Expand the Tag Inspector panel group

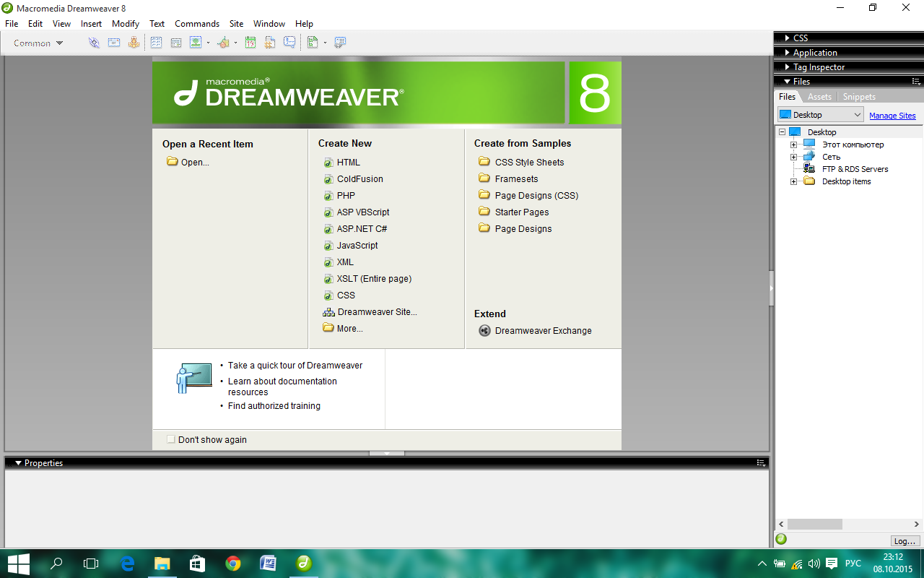click(787, 66)
